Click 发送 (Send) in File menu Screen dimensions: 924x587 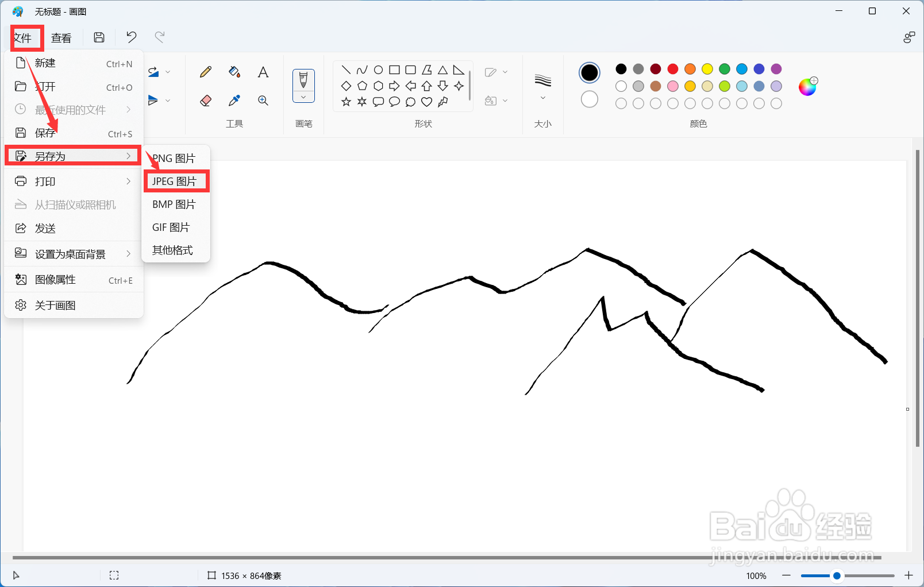[74, 228]
